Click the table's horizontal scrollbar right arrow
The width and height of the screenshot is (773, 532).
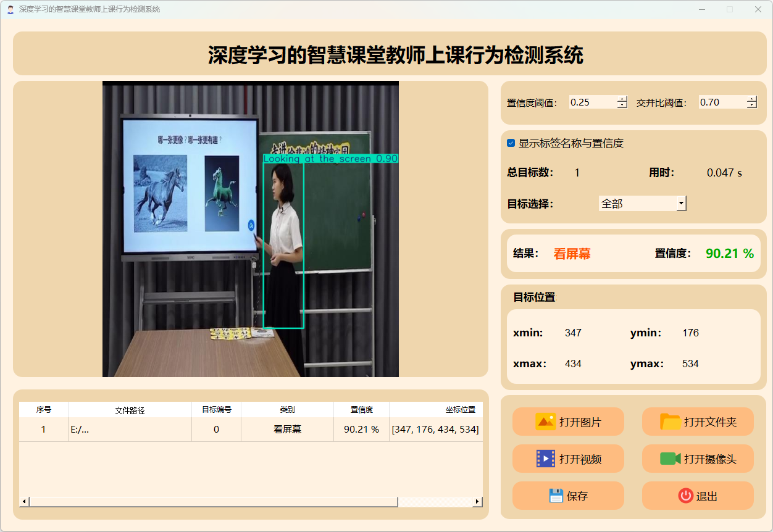(x=477, y=502)
